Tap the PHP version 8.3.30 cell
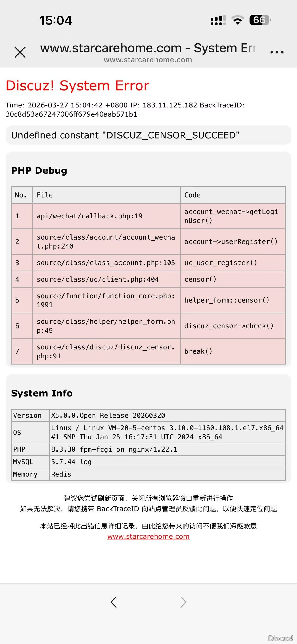This screenshot has width=297, height=644. tap(114, 449)
